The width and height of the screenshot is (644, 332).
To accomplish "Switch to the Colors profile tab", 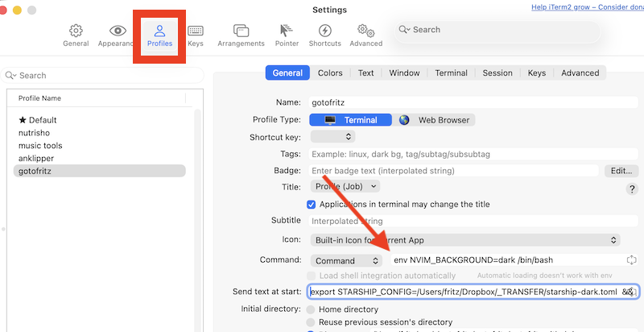I will click(330, 73).
